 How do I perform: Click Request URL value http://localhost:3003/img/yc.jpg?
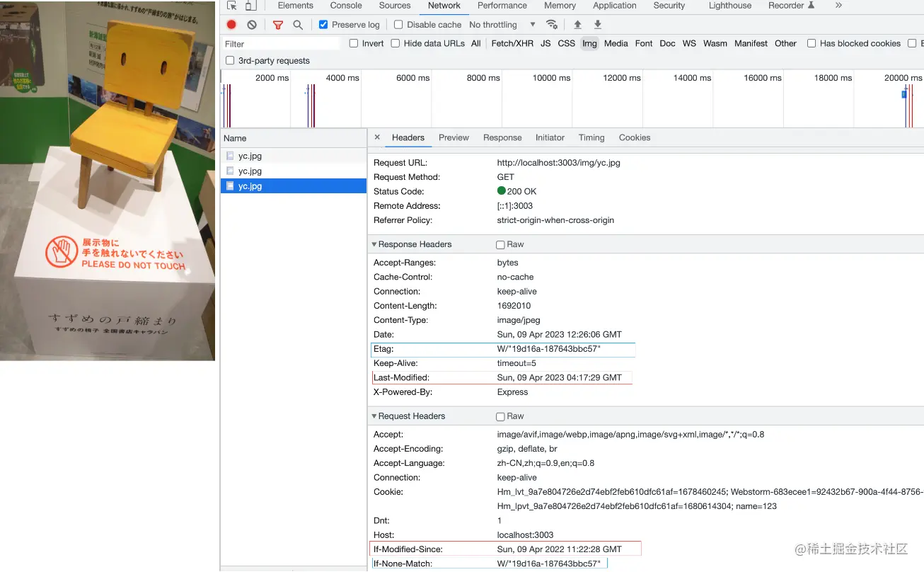click(559, 163)
